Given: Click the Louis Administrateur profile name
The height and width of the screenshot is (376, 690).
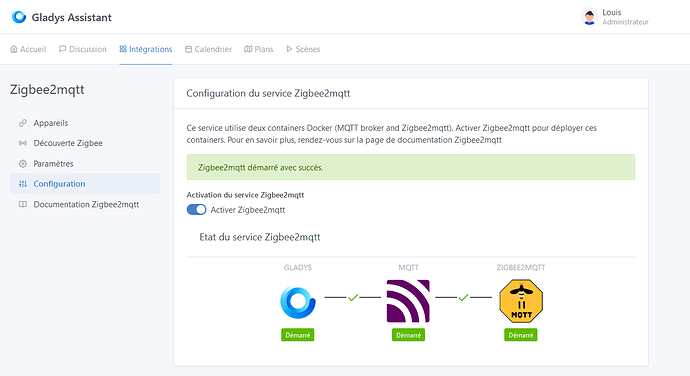Looking at the screenshot, I should 625,17.
